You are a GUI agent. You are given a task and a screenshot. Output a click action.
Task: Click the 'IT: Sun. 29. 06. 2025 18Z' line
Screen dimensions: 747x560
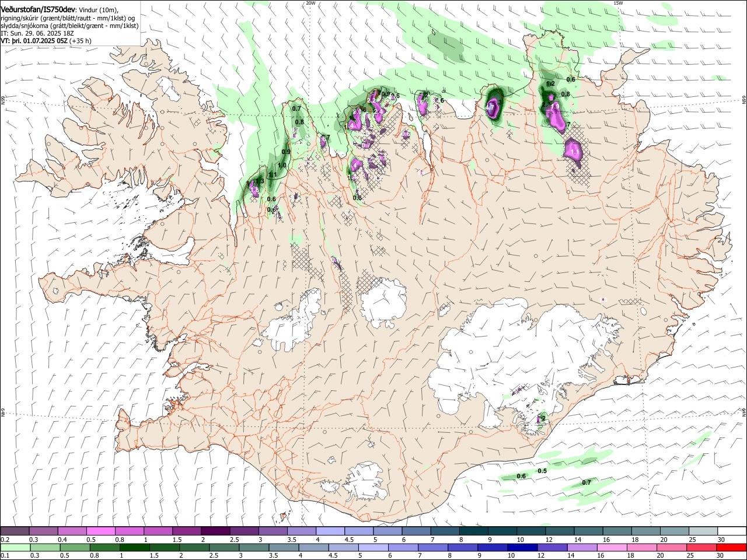coord(37,33)
